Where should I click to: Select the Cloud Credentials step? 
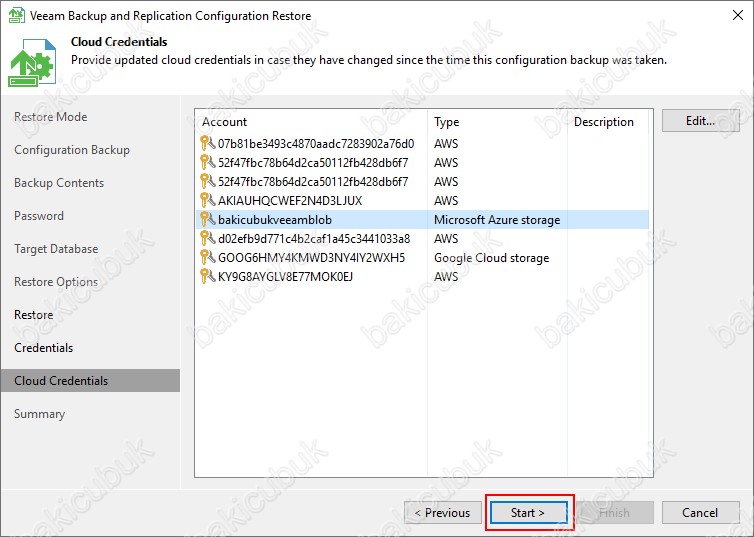90,381
